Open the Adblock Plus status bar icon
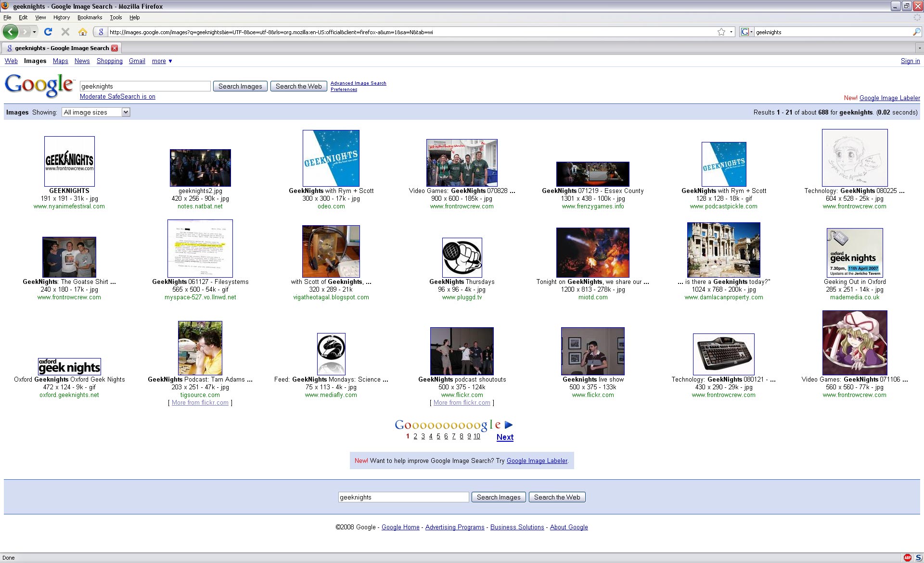The image size is (924, 563). coord(907,558)
